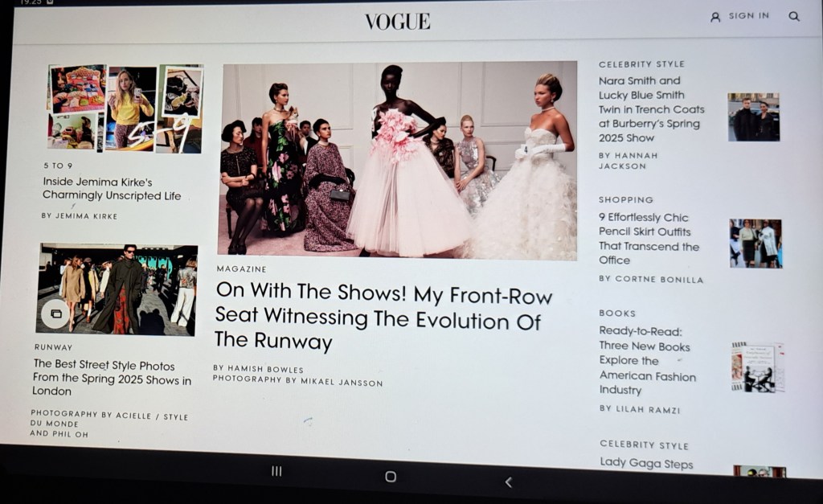Screen dimensions: 823x504
Task: Open the search magnifier icon
Action: pyautogui.click(x=794, y=16)
